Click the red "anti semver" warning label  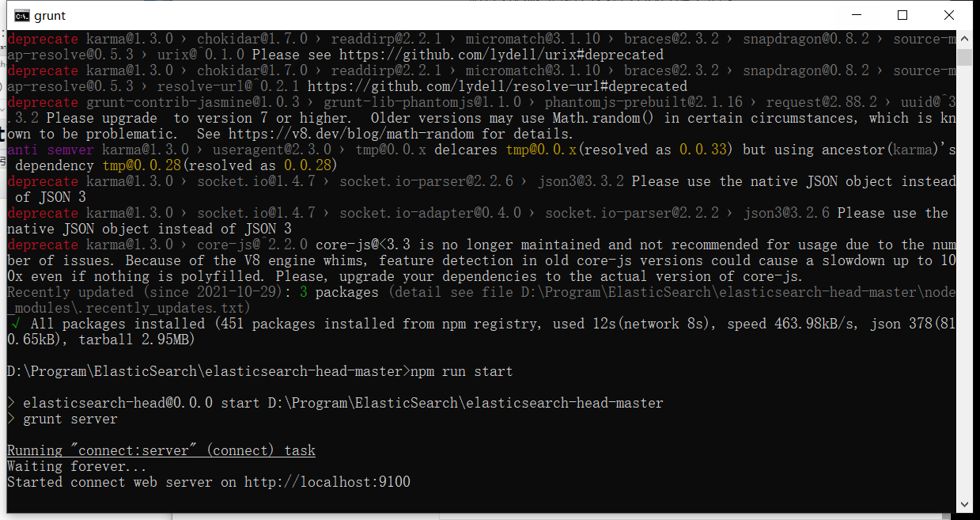tap(42, 150)
